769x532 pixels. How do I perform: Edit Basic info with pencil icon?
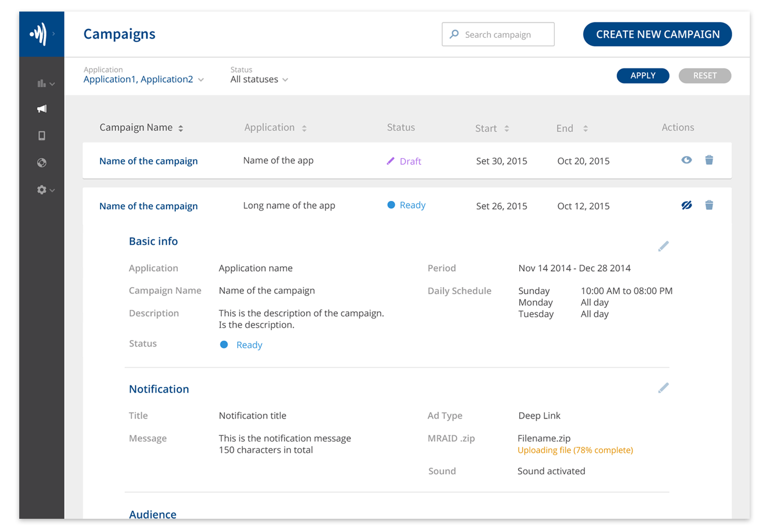click(664, 246)
